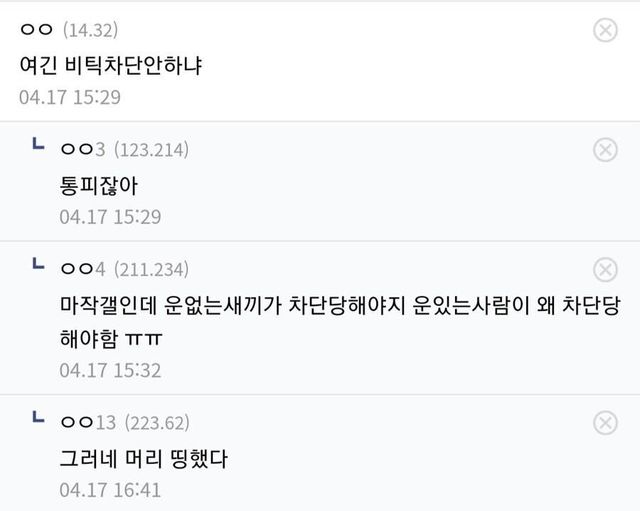Delete the reply by ㅇㅇ13

[x=605, y=422]
